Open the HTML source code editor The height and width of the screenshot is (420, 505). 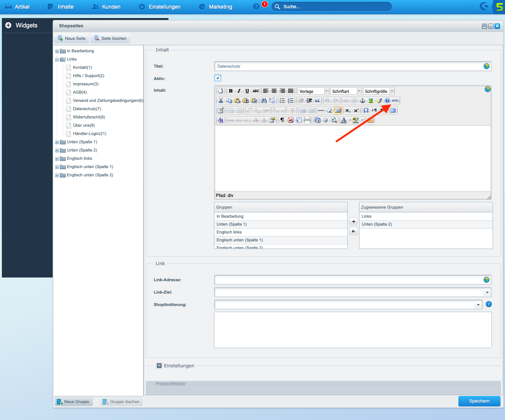coord(394,100)
